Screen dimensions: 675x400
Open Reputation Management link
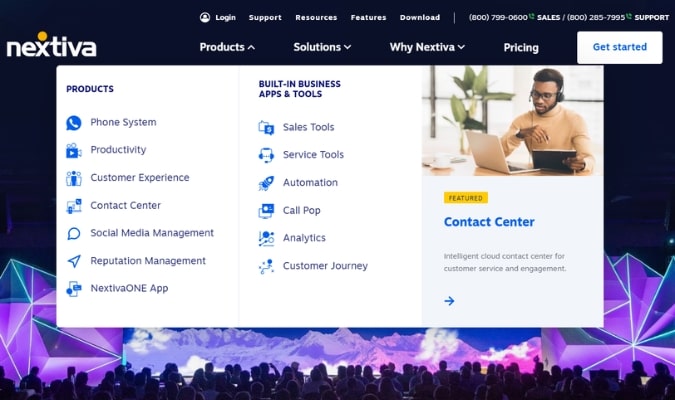coord(148,261)
